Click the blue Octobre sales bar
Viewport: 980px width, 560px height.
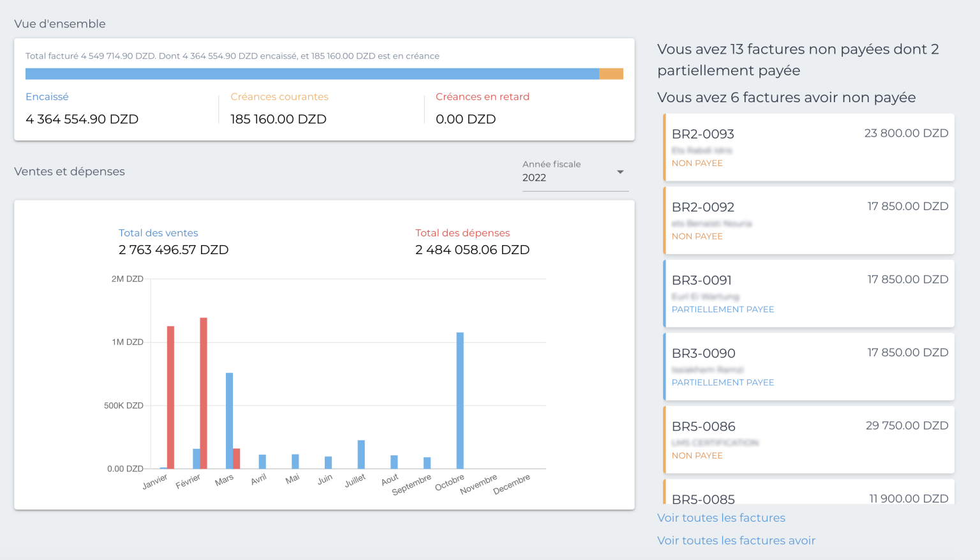click(x=459, y=399)
